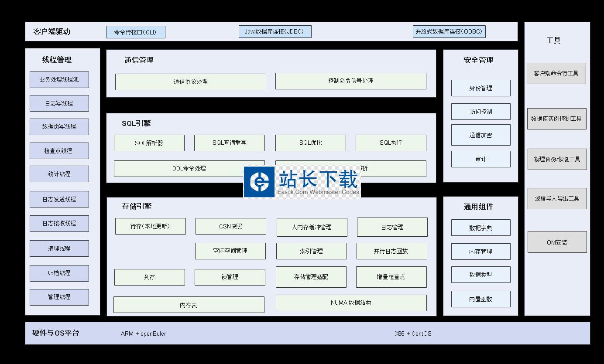
Task: Select the SQL解析器 block
Action: coord(149,143)
